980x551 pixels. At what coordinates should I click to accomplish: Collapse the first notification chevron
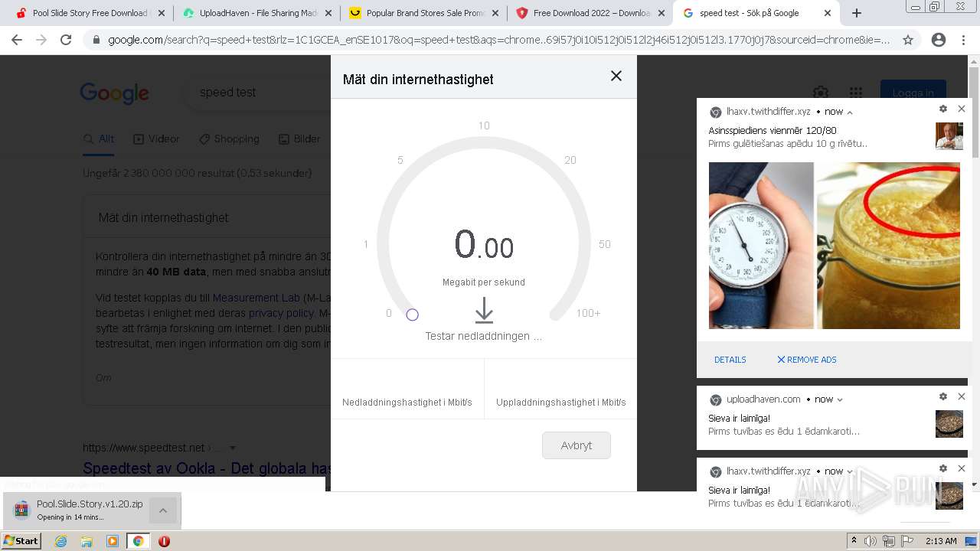850,112
